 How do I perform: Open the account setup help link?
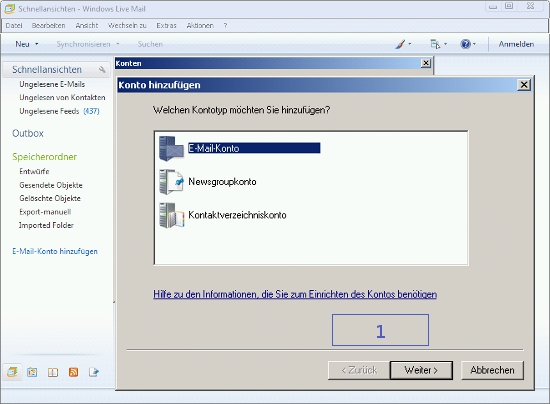click(295, 294)
